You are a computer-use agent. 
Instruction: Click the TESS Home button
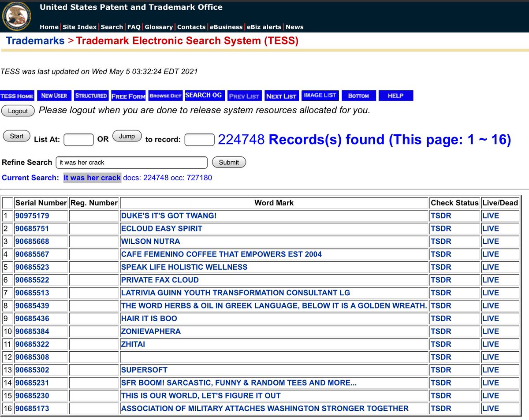coord(17,96)
